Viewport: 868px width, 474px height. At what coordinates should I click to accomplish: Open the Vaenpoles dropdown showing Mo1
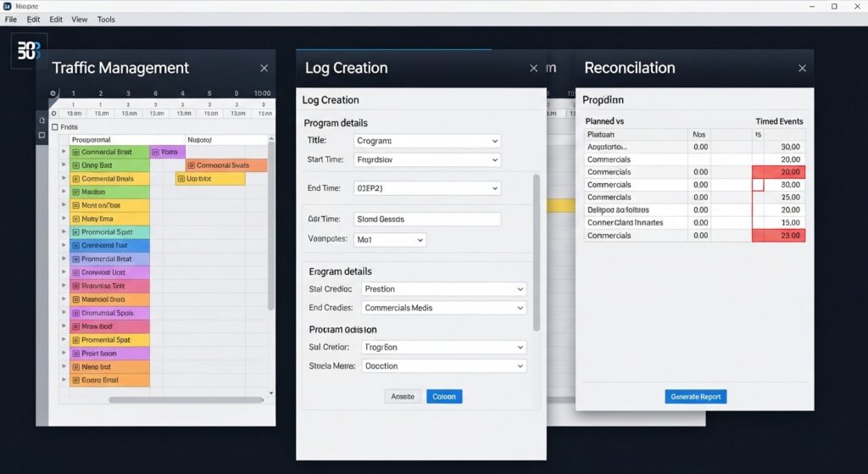390,240
